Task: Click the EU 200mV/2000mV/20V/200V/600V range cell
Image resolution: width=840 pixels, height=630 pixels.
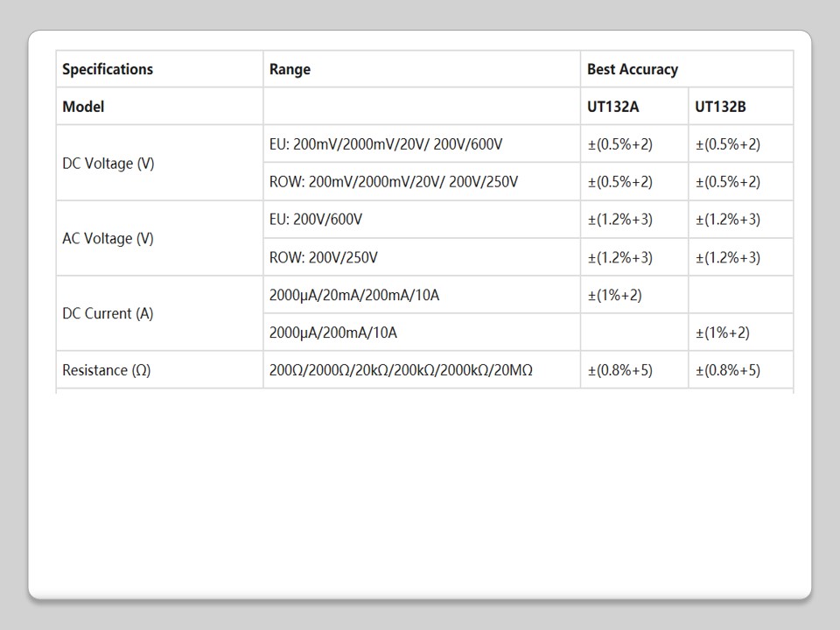Action: click(x=386, y=144)
